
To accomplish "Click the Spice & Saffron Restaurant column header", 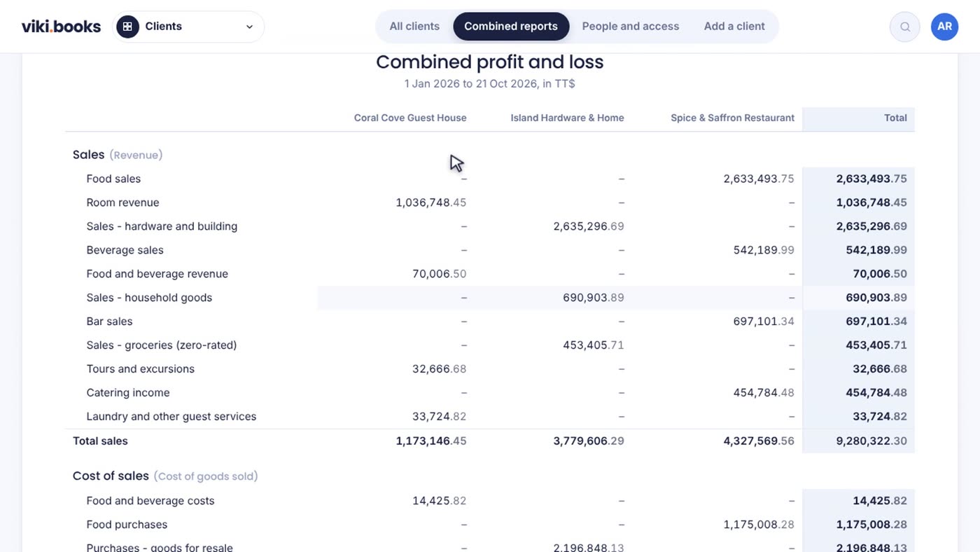I will [x=732, y=118].
